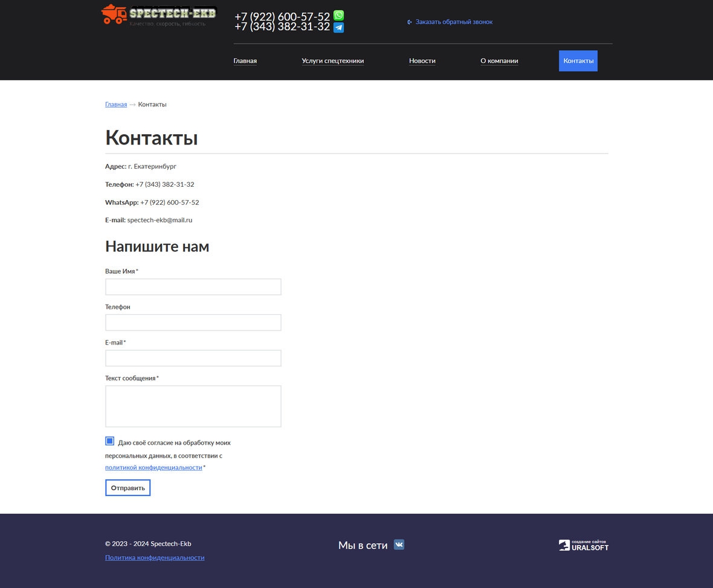This screenshot has width=713, height=588.
Task: Open Услуги спецтехники menu item
Action: [x=332, y=61]
